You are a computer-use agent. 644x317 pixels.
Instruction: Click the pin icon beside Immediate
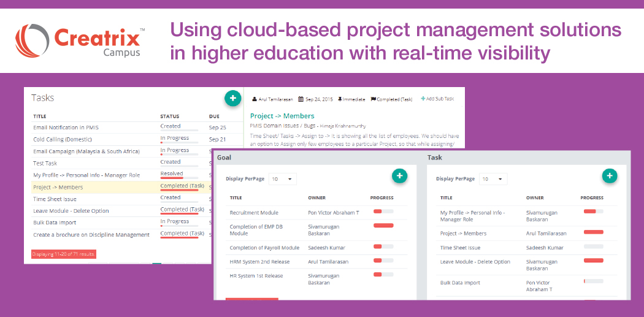pos(340,99)
